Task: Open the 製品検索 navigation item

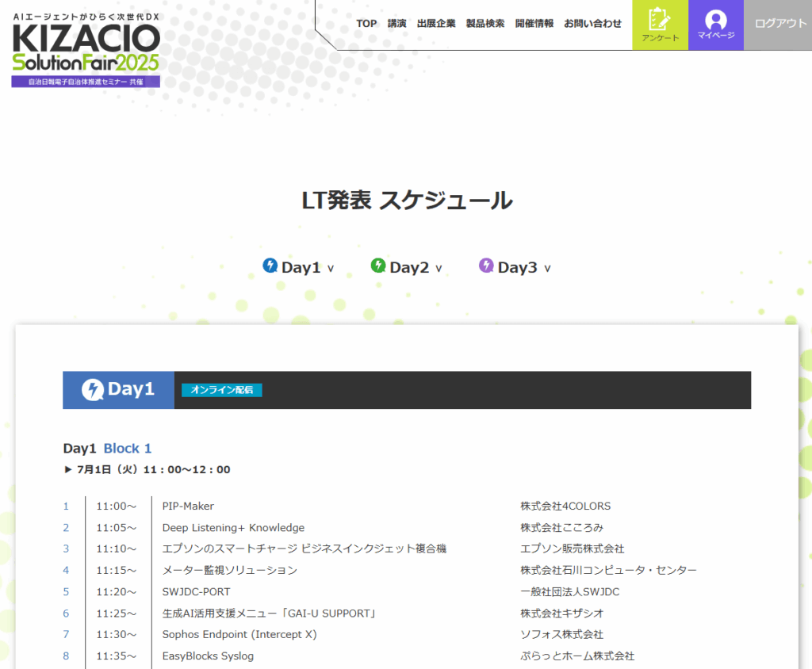Action: click(x=485, y=23)
